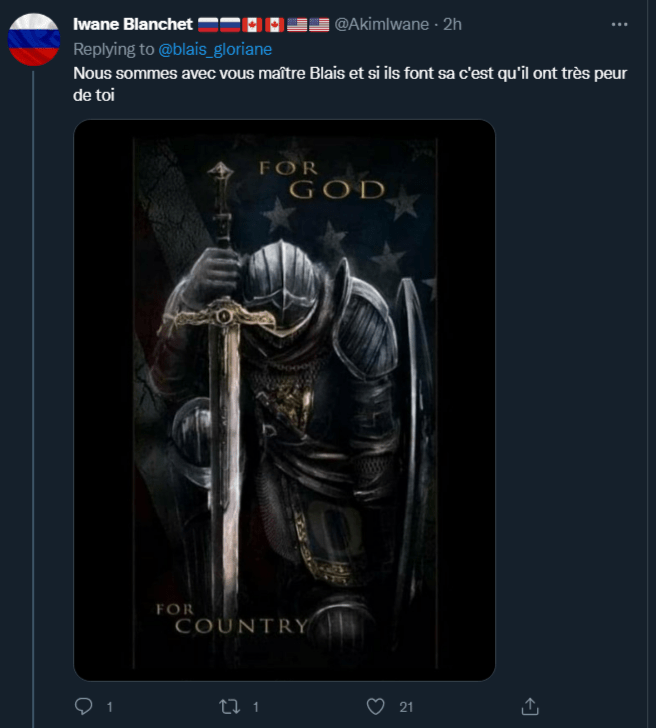Open the three-dot more options menu

[619, 24]
